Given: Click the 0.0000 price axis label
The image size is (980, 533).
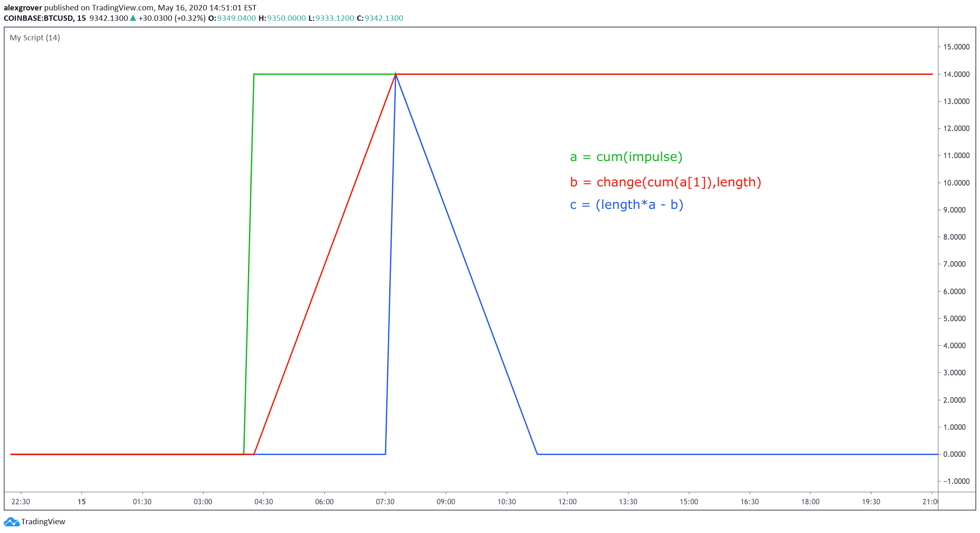Looking at the screenshot, I should click(955, 454).
